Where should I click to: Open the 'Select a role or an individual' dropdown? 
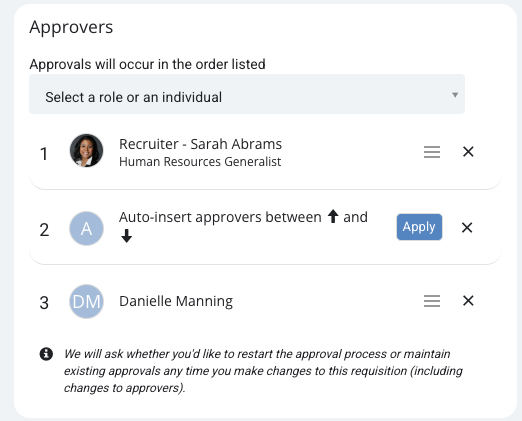pos(247,94)
